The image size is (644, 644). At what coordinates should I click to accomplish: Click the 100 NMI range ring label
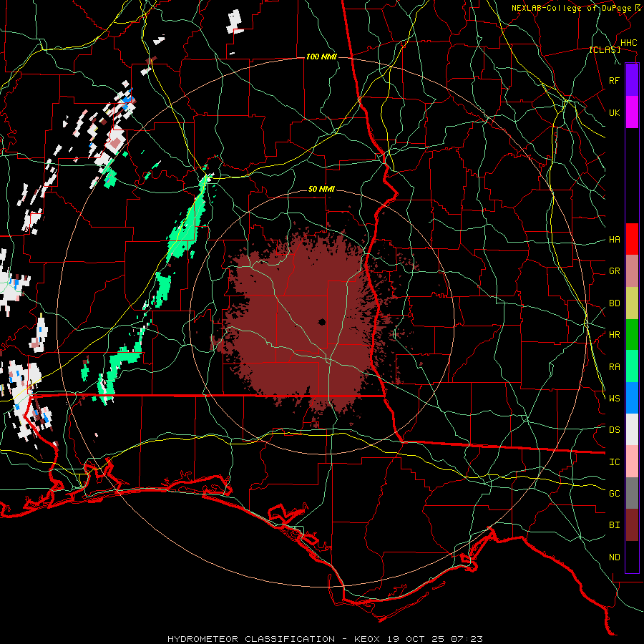click(321, 57)
